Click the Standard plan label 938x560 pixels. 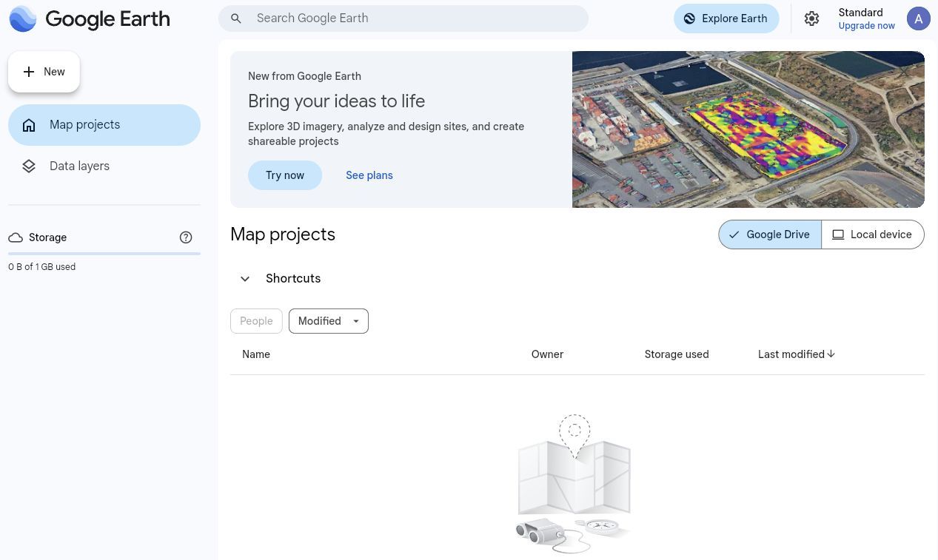(860, 13)
